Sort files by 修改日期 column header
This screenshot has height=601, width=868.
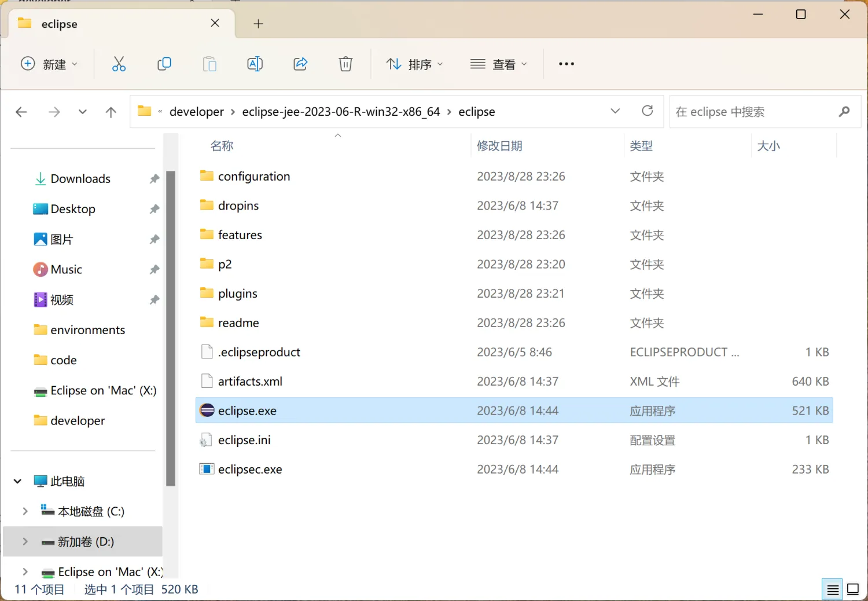(x=499, y=146)
